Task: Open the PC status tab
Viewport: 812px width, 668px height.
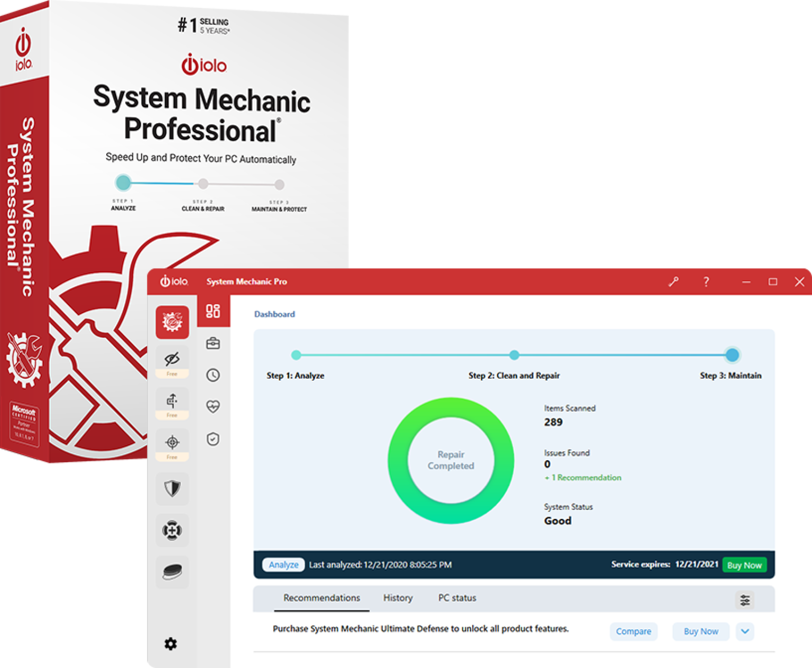Action: (457, 598)
